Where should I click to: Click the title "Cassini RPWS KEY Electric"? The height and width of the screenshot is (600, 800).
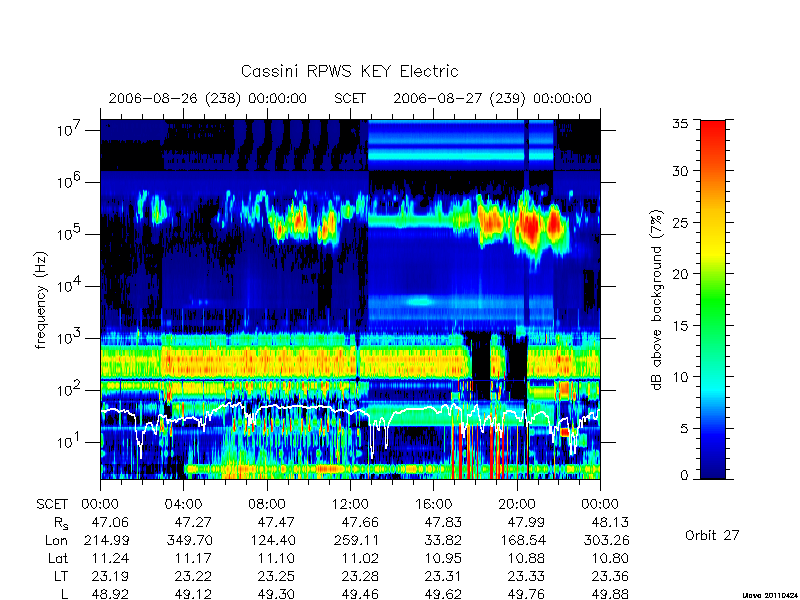(x=349, y=72)
